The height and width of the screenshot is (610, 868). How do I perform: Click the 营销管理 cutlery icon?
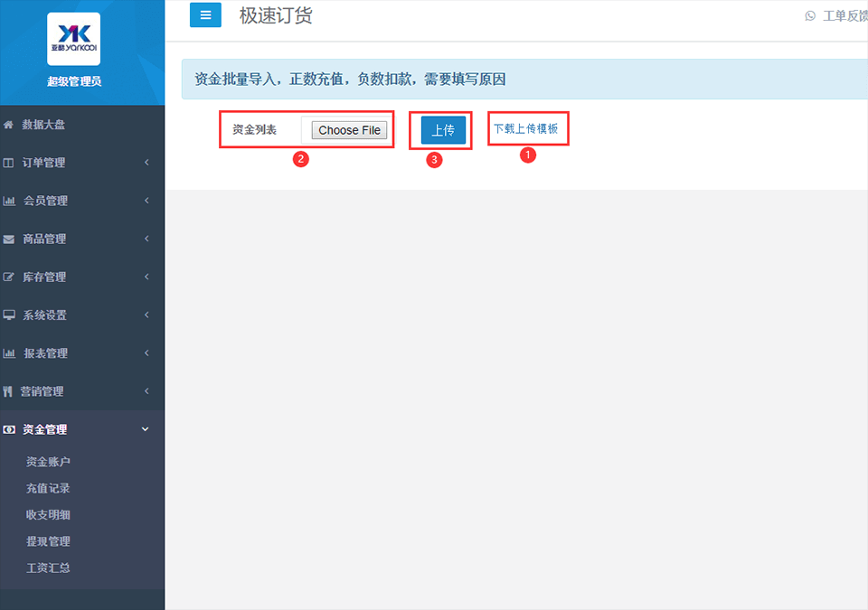click(x=7, y=391)
